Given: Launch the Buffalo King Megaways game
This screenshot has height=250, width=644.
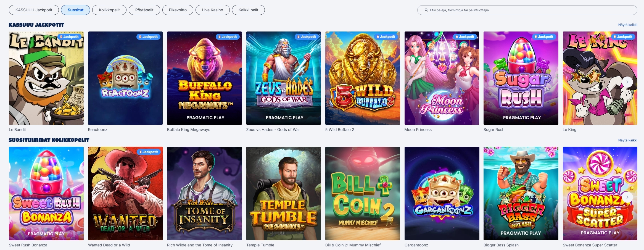Looking at the screenshot, I should pos(204,78).
